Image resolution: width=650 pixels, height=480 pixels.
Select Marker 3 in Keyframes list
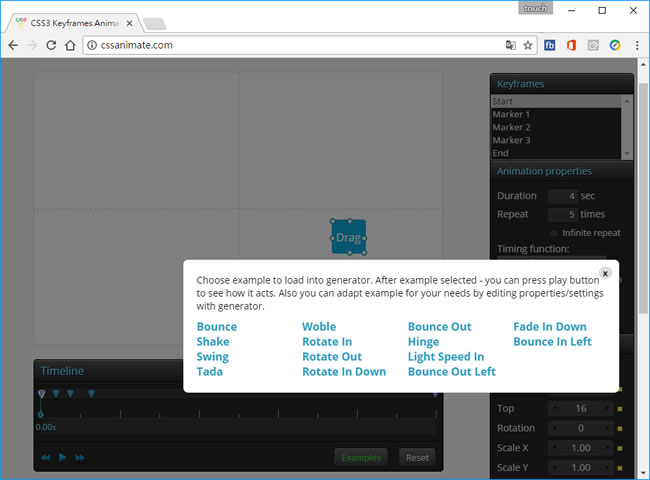pyautogui.click(x=556, y=140)
